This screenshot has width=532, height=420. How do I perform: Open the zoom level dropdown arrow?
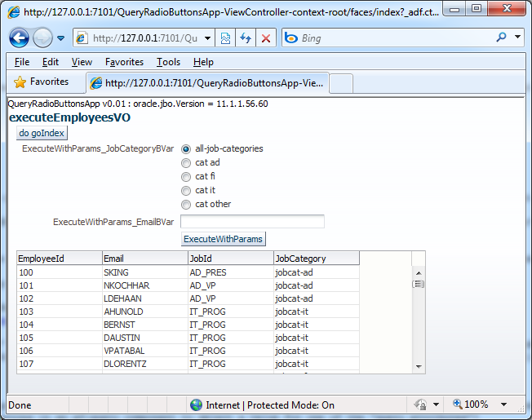point(503,405)
